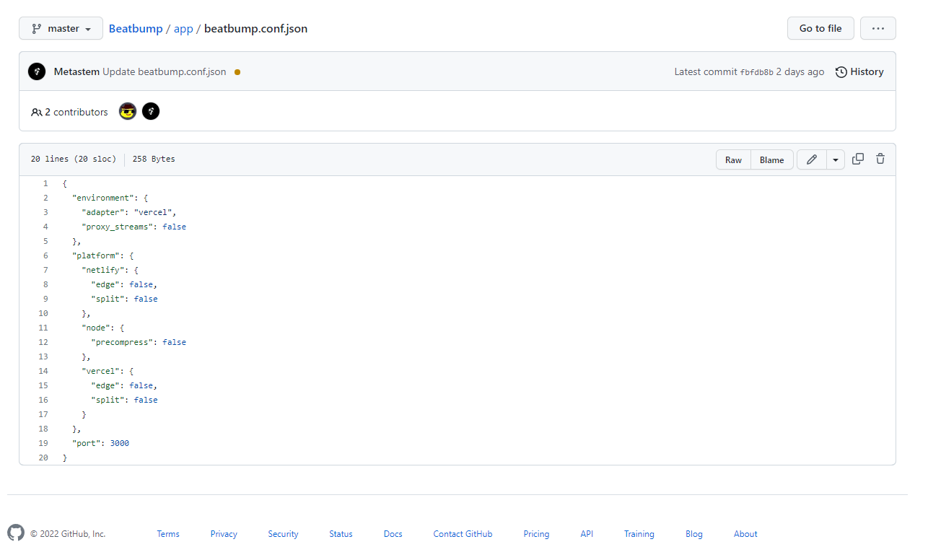
Task: Open the Blog footer link
Action: 694,534
